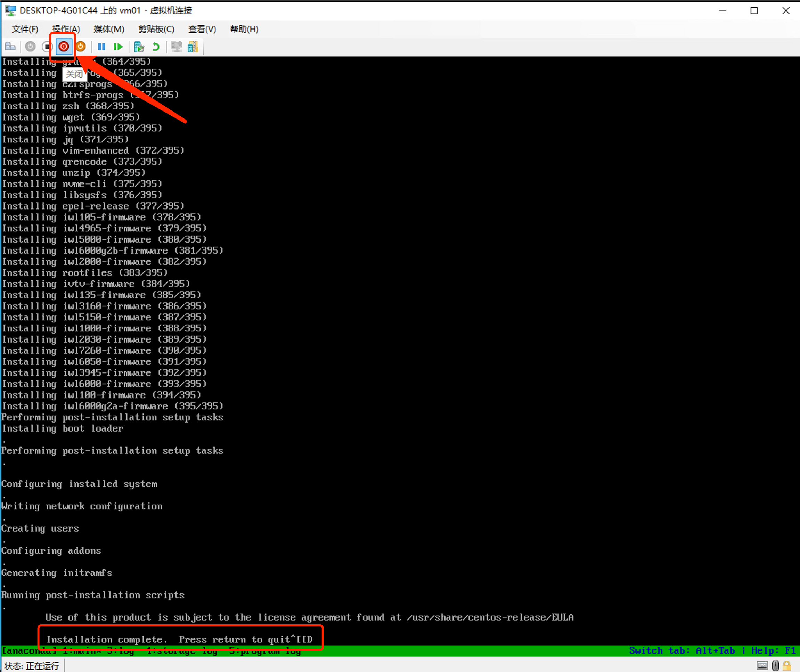
Task: Click the keyboard indicator in the status bar
Action: [762, 665]
